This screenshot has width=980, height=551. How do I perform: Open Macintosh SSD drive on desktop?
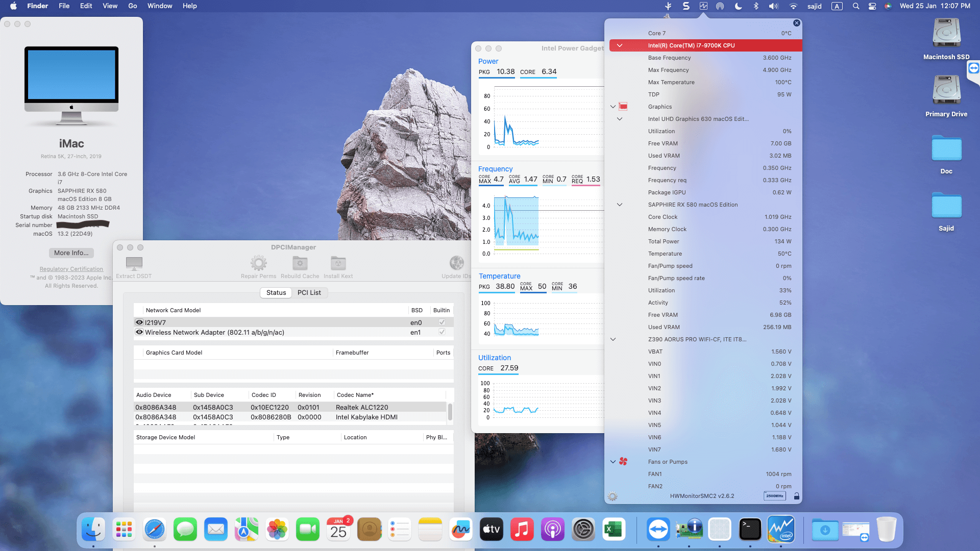[x=946, y=34]
